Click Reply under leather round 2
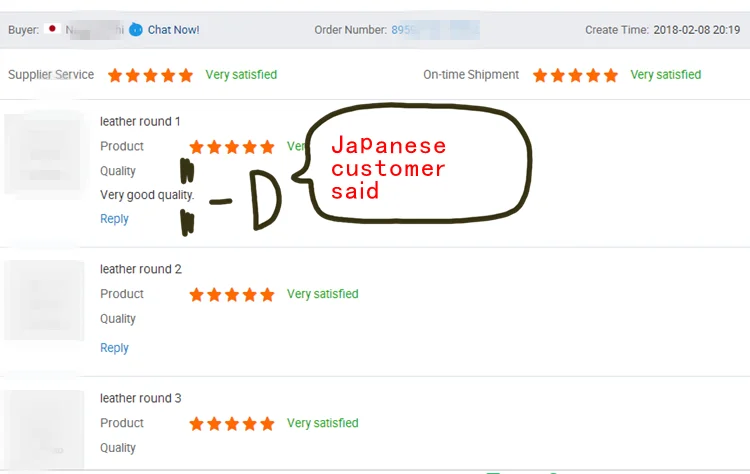This screenshot has height=474, width=750. pos(114,348)
